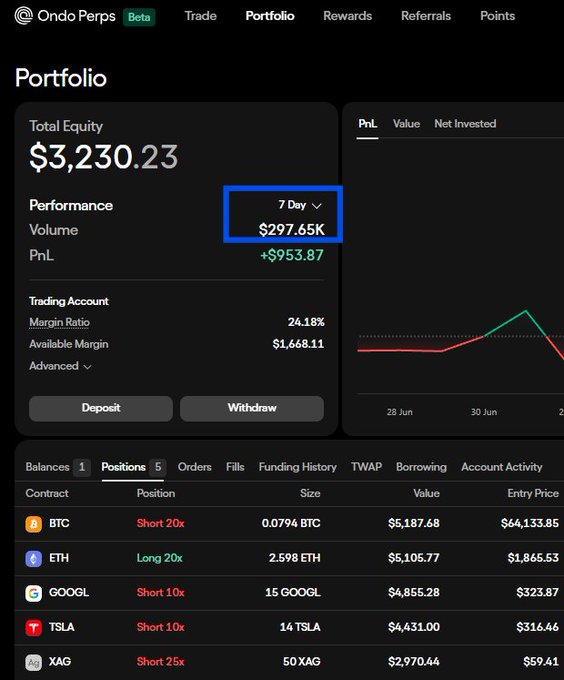Click the Beta badge next to logo

pyautogui.click(x=139, y=17)
